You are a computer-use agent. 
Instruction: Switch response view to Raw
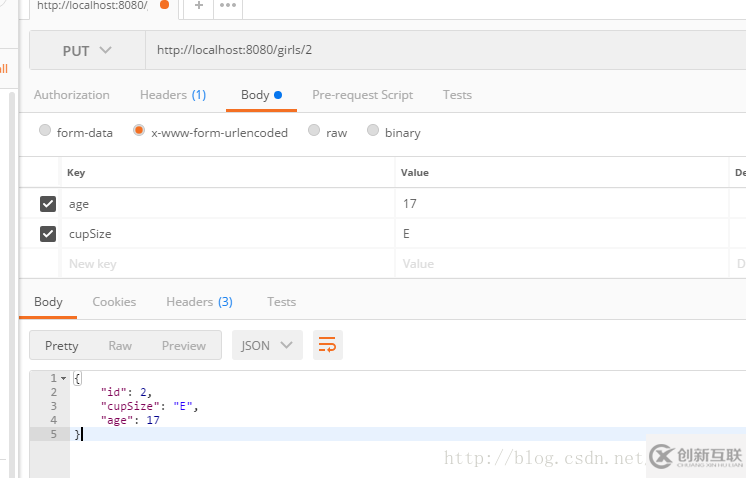(120, 346)
